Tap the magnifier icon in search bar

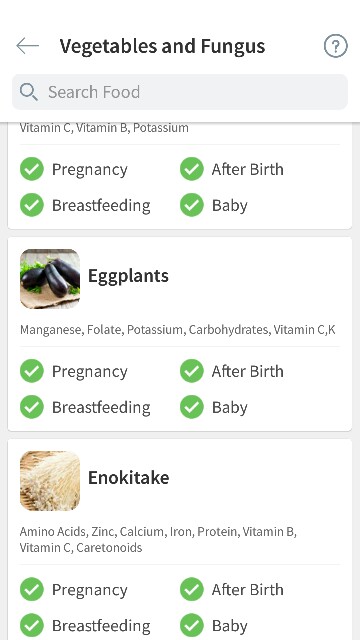coord(29,92)
